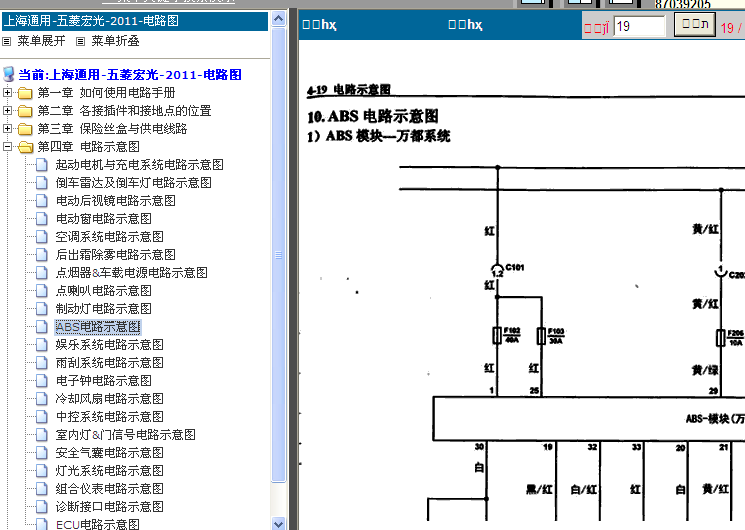Screen dimensions: 745x530
Task: Open 制动灯电路示意图 entry
Action: [x=104, y=309]
